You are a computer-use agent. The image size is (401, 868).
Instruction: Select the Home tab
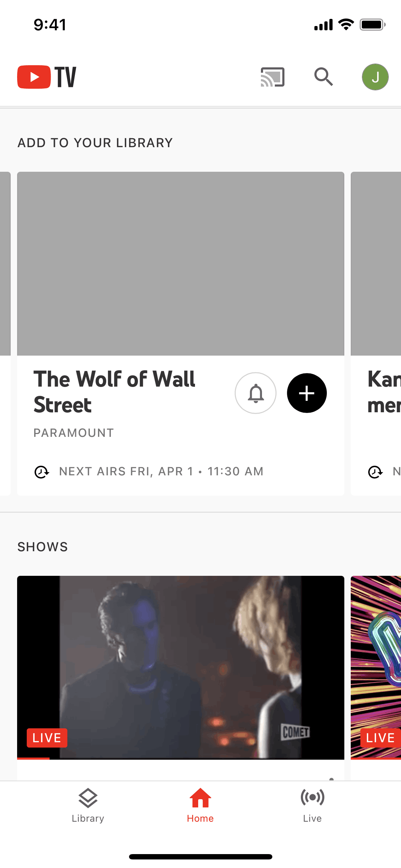(x=200, y=806)
